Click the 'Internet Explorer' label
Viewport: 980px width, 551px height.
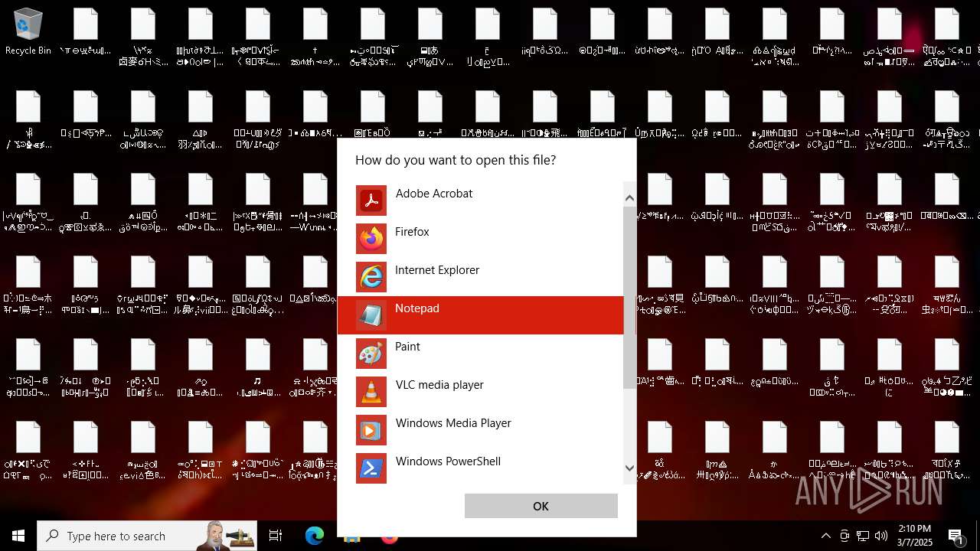coord(437,270)
